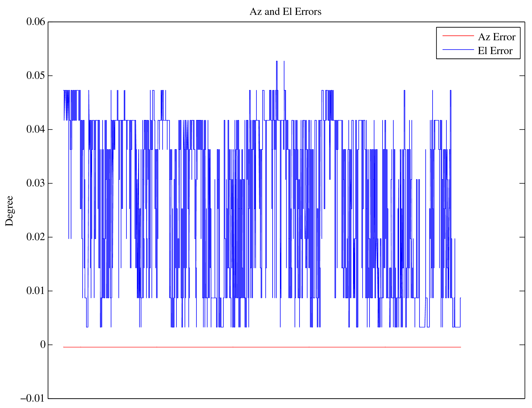532x408 pixels.
Task: Click the −0.01 y-axis tick label
Action: pos(33,399)
